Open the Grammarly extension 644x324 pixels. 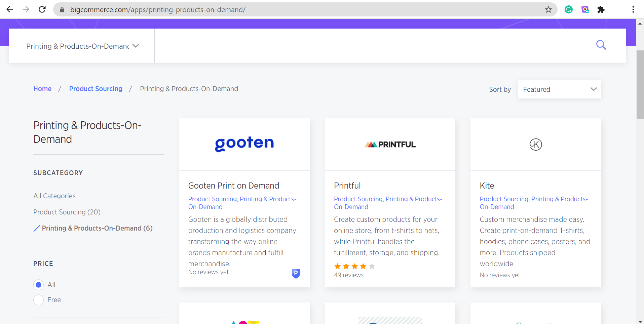[x=569, y=9]
